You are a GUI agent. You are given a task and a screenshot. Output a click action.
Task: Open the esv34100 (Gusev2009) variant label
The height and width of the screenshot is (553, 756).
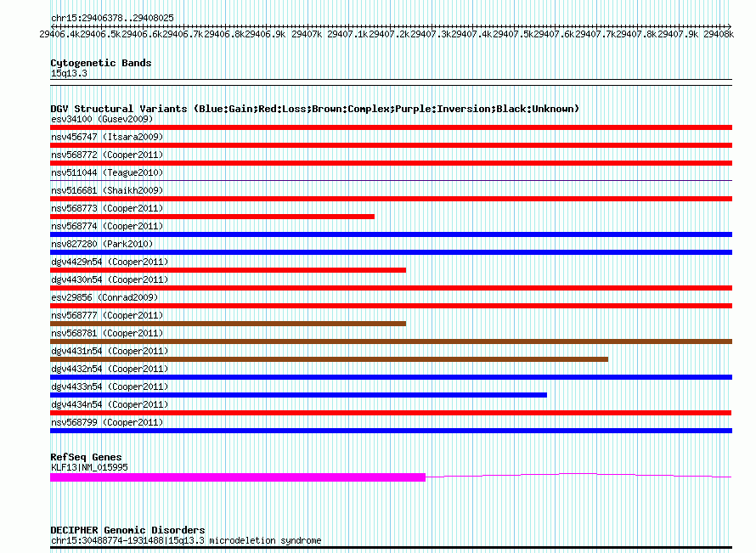[102, 119]
